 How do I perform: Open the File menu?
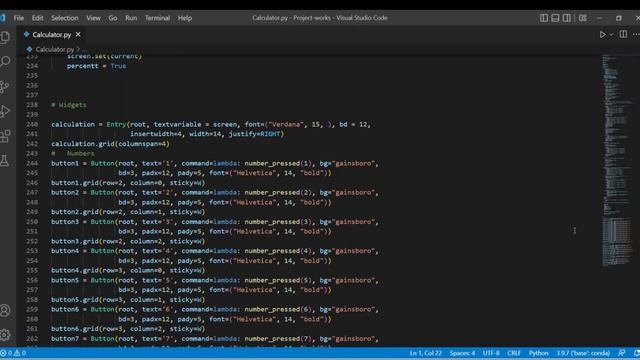tap(19, 18)
